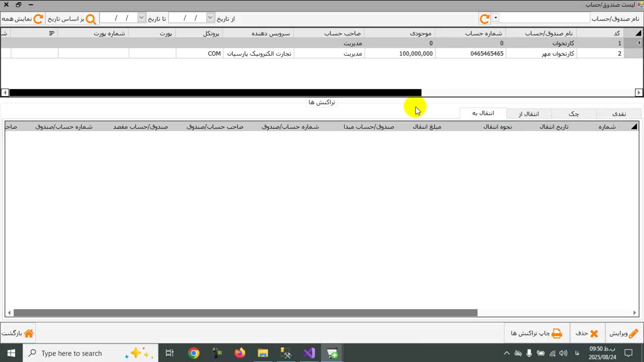Click the upper table horizontal scrollbar thumb
This screenshot has width=644, height=362.
(215, 93)
